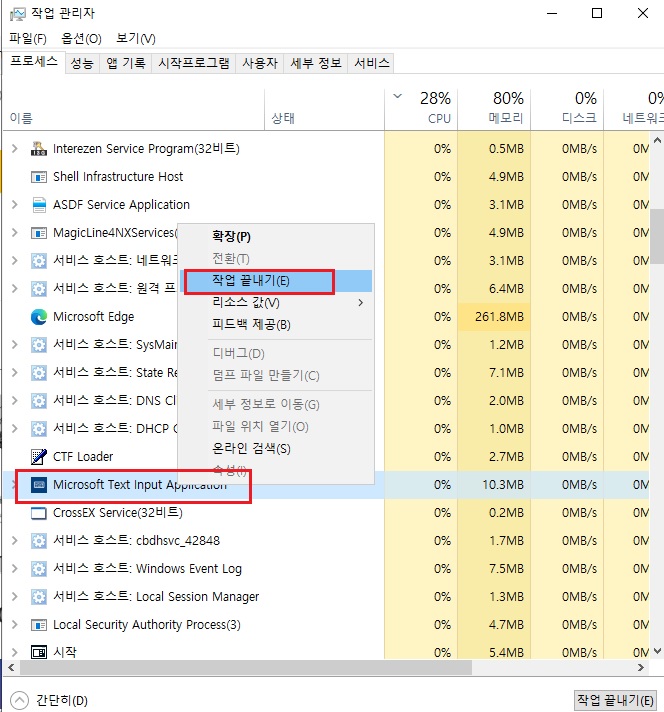The image size is (664, 712).
Task: Switch to the 시작프로그램 tab
Action: (x=194, y=63)
